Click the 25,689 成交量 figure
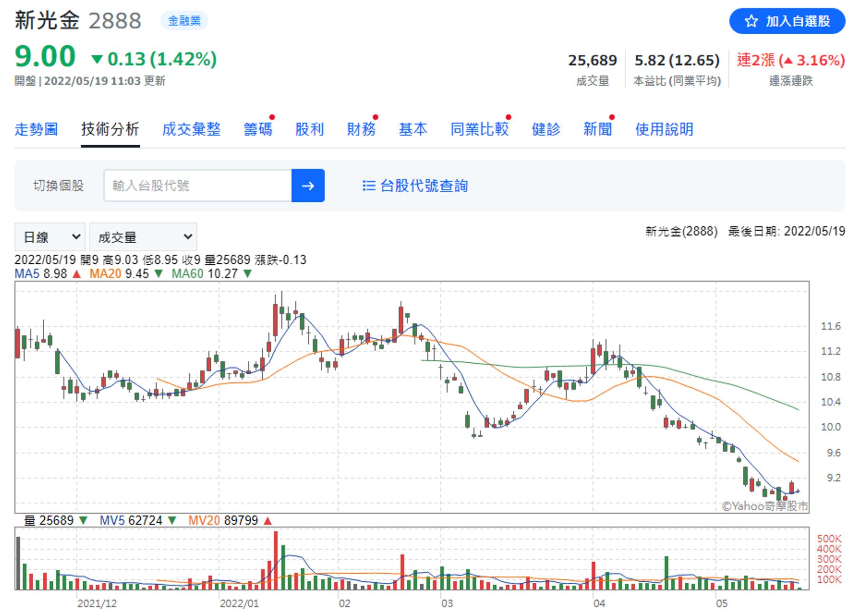The image size is (848, 616). point(592,60)
